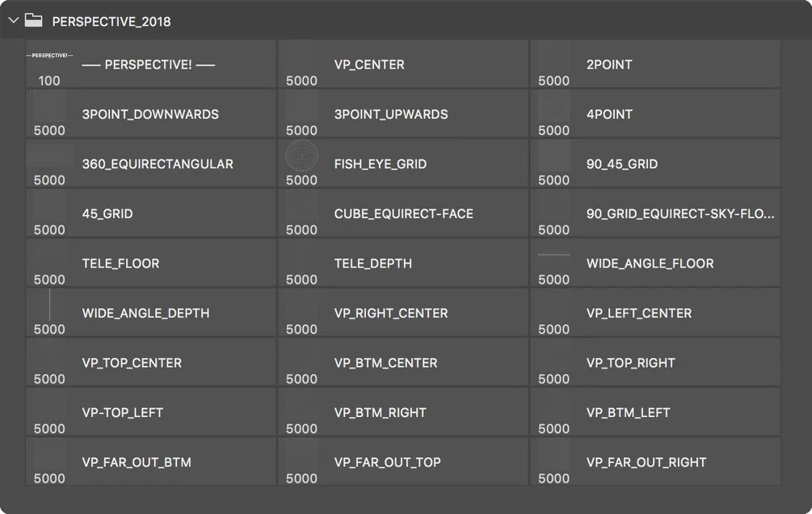
Task: Select the WIDE_ANGLE_DEPTH brush thumbnail
Action: click(49, 305)
